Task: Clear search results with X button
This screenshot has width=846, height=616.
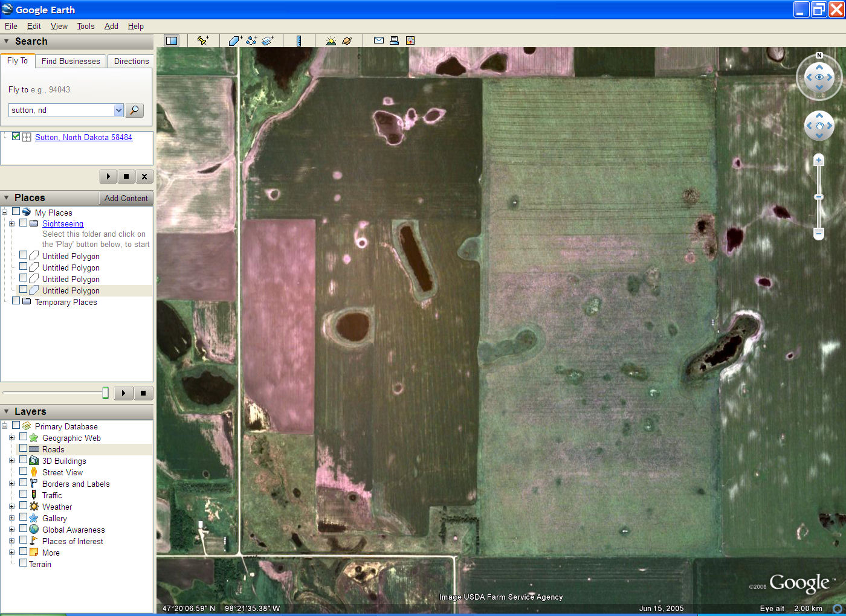Action: pos(144,176)
